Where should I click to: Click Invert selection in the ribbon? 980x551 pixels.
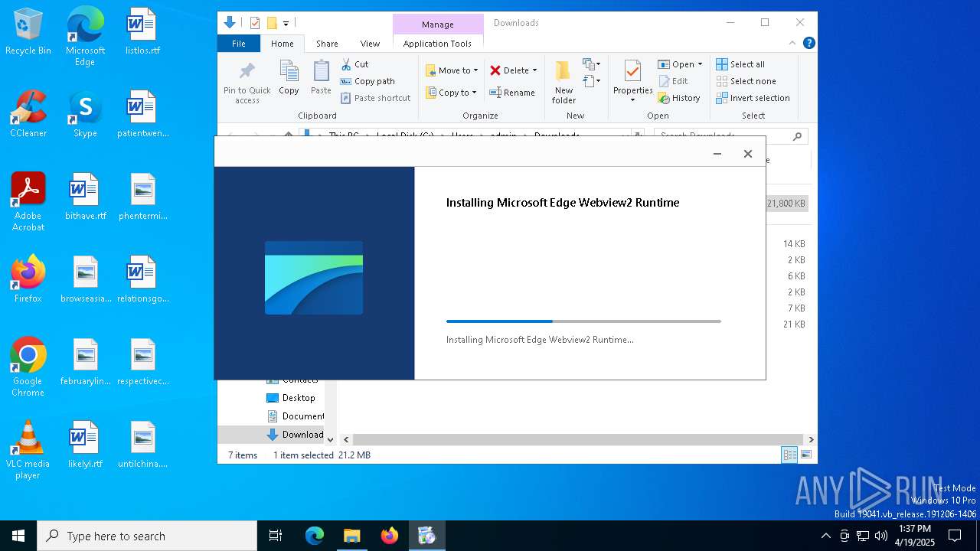pos(753,98)
